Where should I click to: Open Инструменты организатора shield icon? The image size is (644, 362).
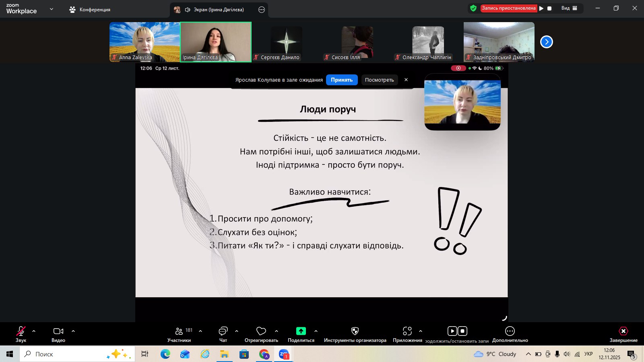355,331
